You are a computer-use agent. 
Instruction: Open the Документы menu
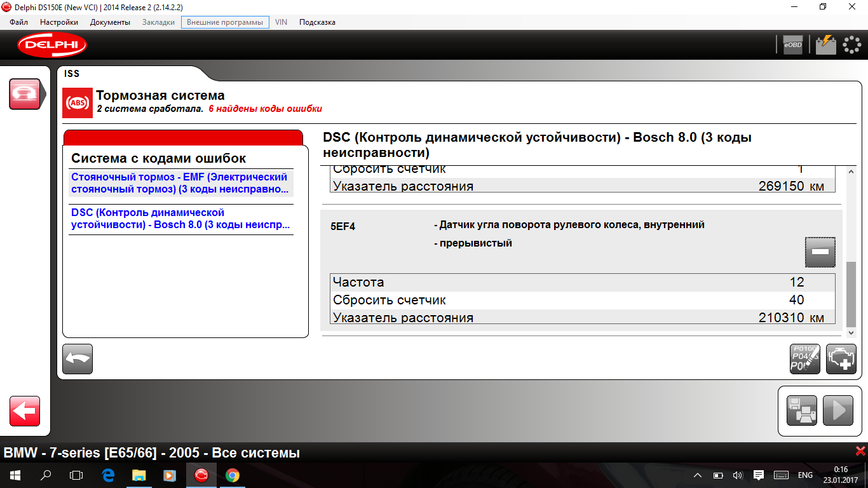click(x=110, y=22)
